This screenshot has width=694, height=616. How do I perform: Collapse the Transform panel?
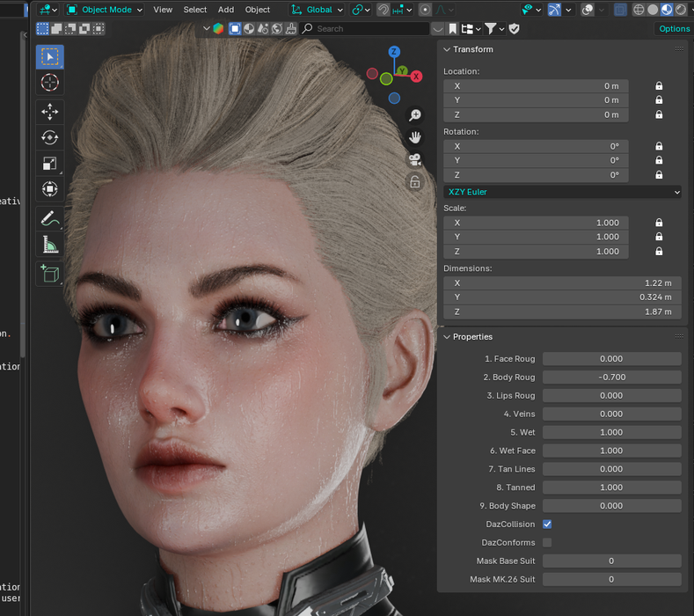click(x=448, y=49)
